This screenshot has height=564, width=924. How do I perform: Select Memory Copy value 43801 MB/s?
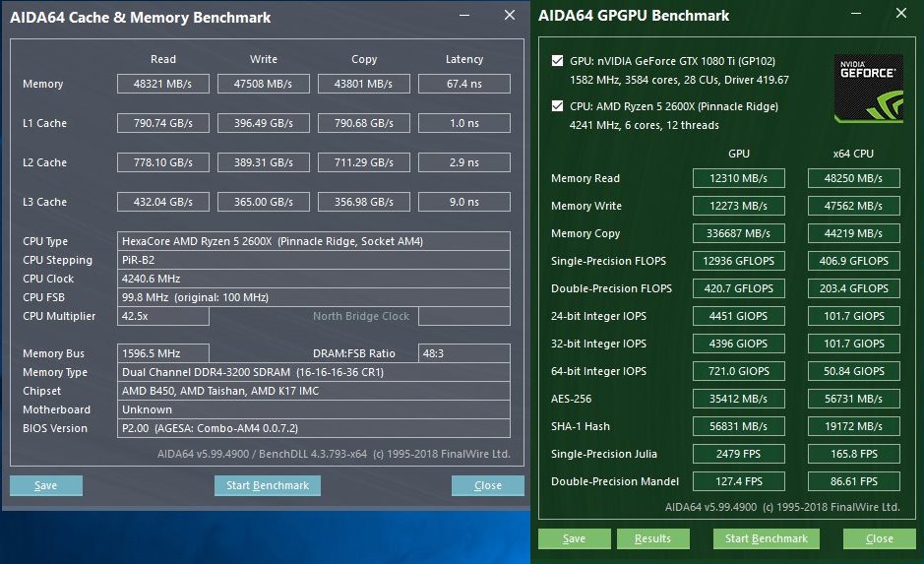pyautogui.click(x=363, y=84)
